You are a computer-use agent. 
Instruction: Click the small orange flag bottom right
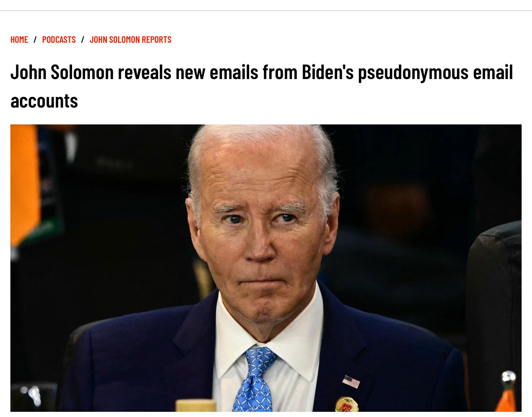tap(506, 401)
